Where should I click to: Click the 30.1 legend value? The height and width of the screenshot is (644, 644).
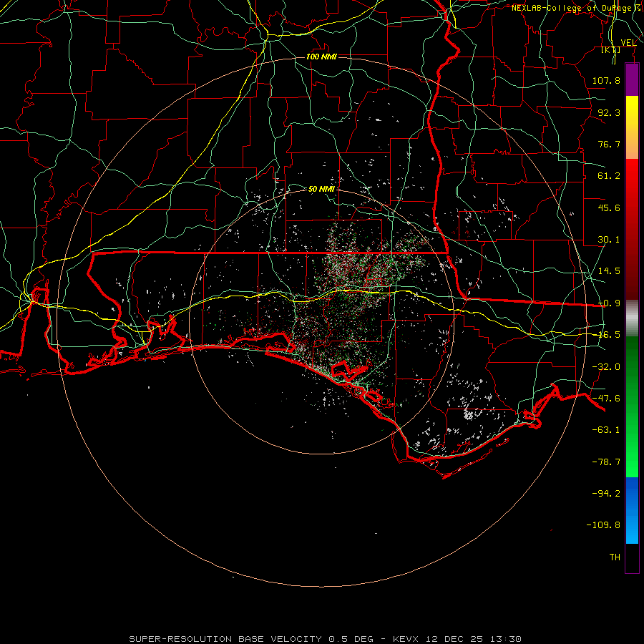coord(609,240)
